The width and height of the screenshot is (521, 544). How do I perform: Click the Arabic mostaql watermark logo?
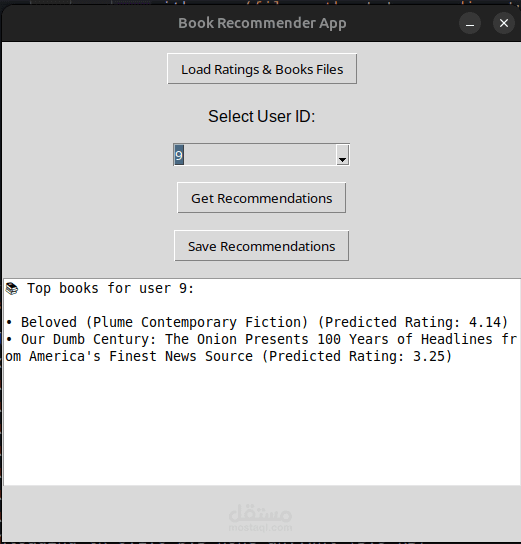[260, 513]
